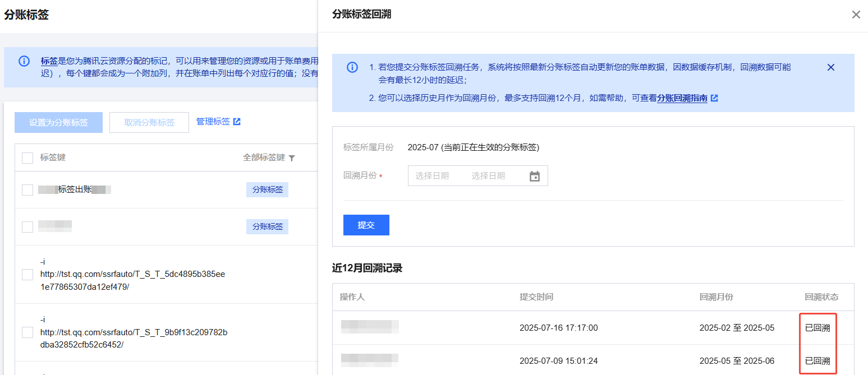Select checkbox for T_S_T_5dc4895b385ee tag row
868x375 pixels.
27,275
